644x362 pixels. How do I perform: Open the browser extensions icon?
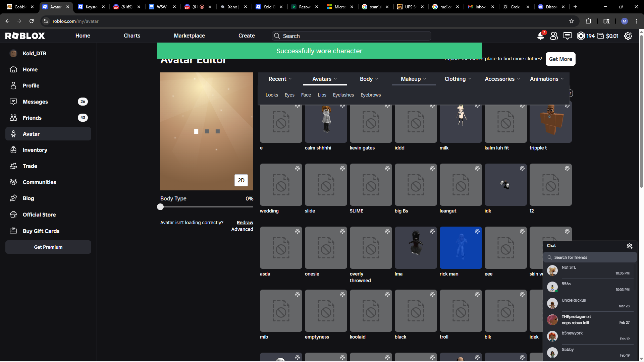(x=588, y=21)
